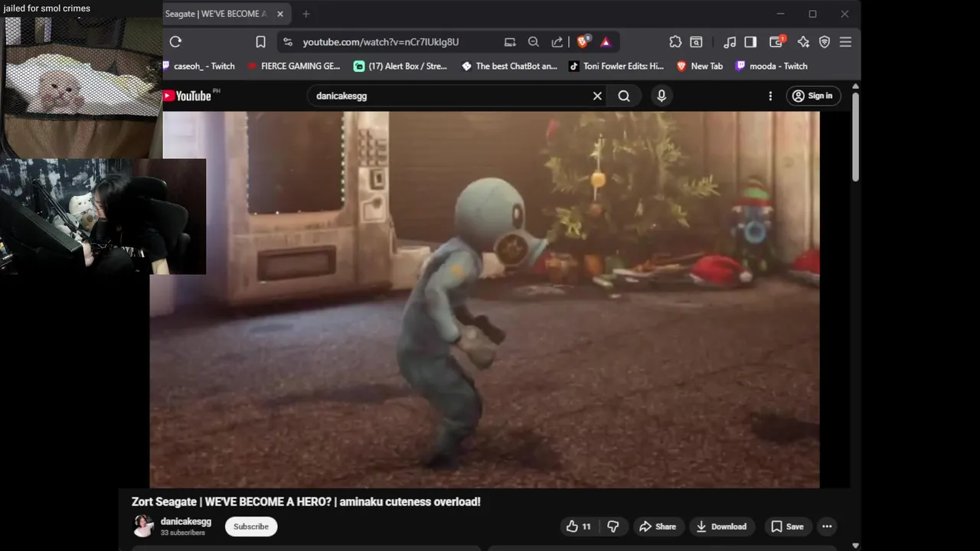Click the Share button
The image size is (980, 551).
point(658,527)
